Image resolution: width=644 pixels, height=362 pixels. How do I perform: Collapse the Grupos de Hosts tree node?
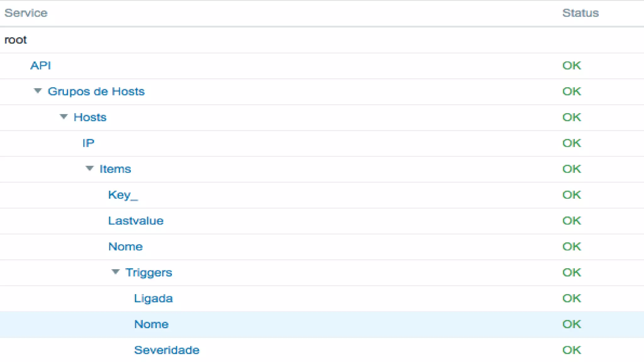coord(38,91)
